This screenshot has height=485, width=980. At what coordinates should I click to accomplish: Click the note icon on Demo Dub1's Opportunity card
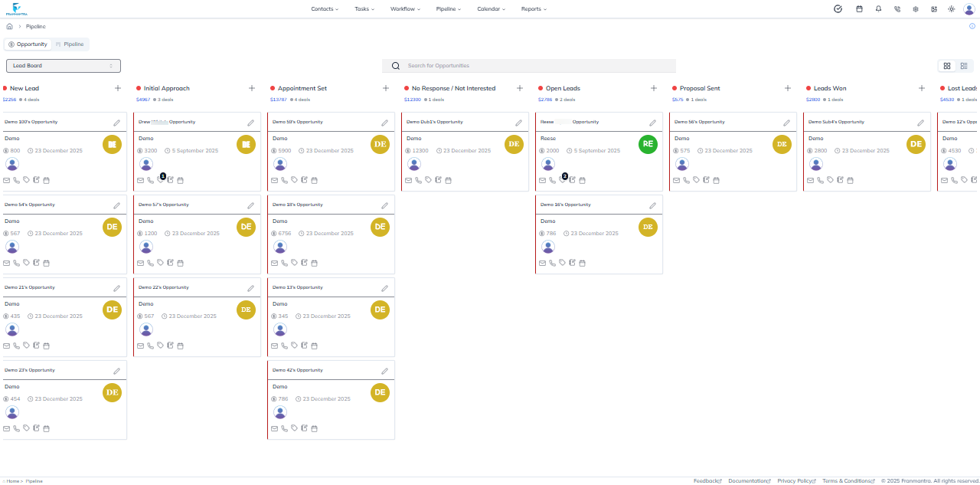coord(438,180)
